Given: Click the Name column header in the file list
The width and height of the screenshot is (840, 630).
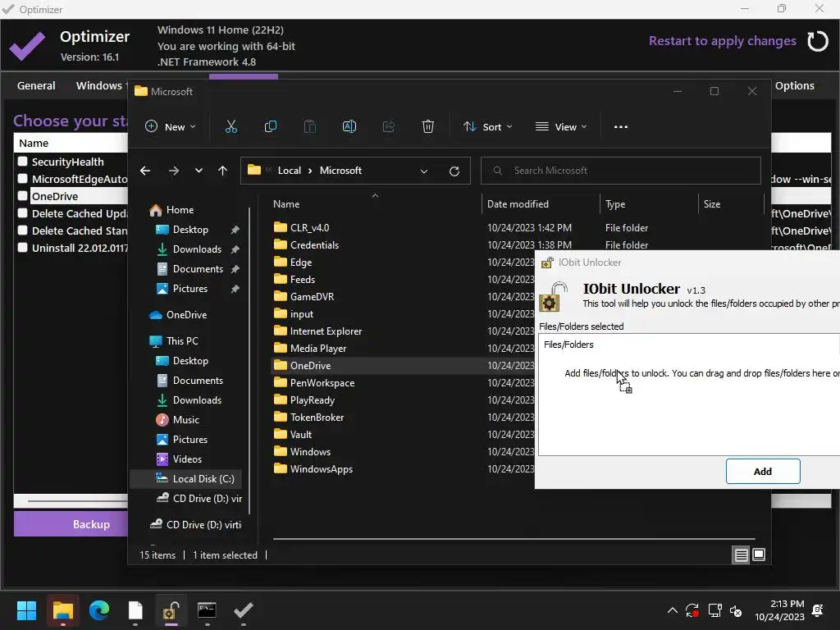Looking at the screenshot, I should (286, 204).
